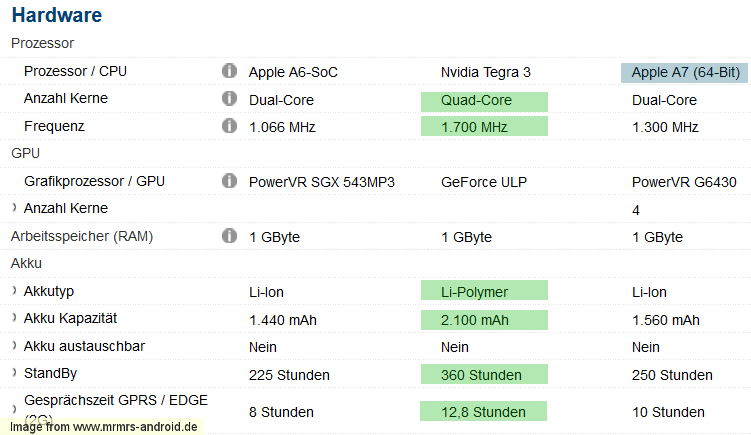Screen dimensions: 751x435
Task: Click the green Quad-Core cell
Action: point(484,102)
